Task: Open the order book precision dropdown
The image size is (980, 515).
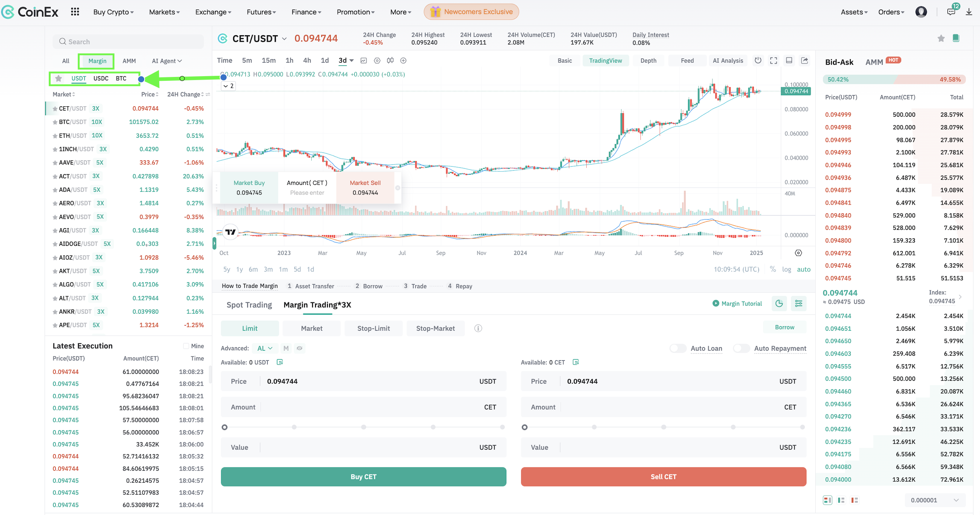Action: (x=935, y=500)
